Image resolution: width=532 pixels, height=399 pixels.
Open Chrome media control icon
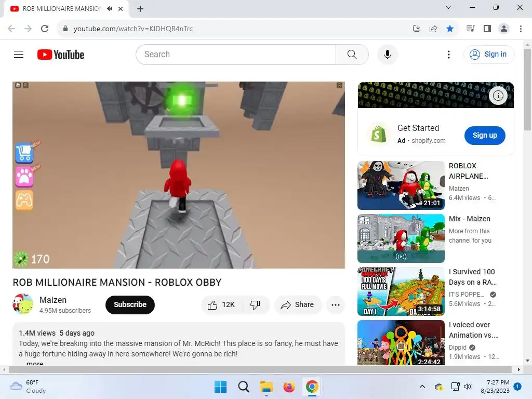tap(470, 29)
